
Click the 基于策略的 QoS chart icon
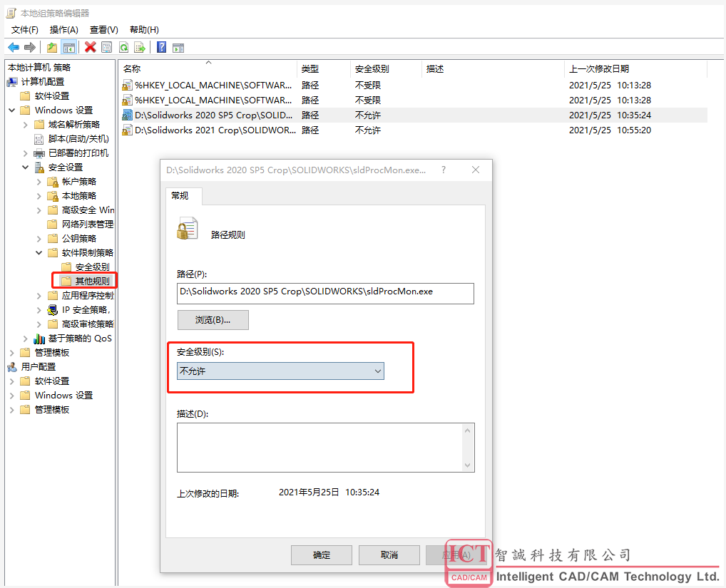[x=39, y=339]
